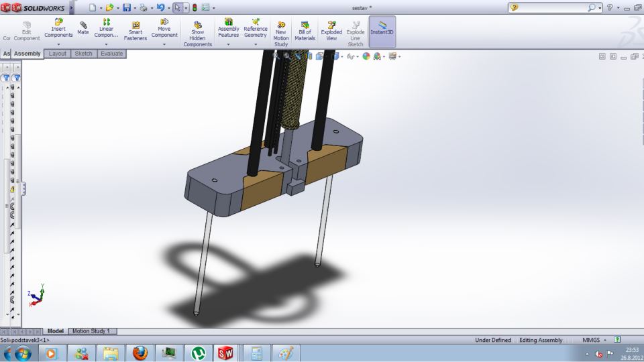Create a New Motion Study
Image resolution: width=644 pixels, height=362 pixels.
coord(280,27)
